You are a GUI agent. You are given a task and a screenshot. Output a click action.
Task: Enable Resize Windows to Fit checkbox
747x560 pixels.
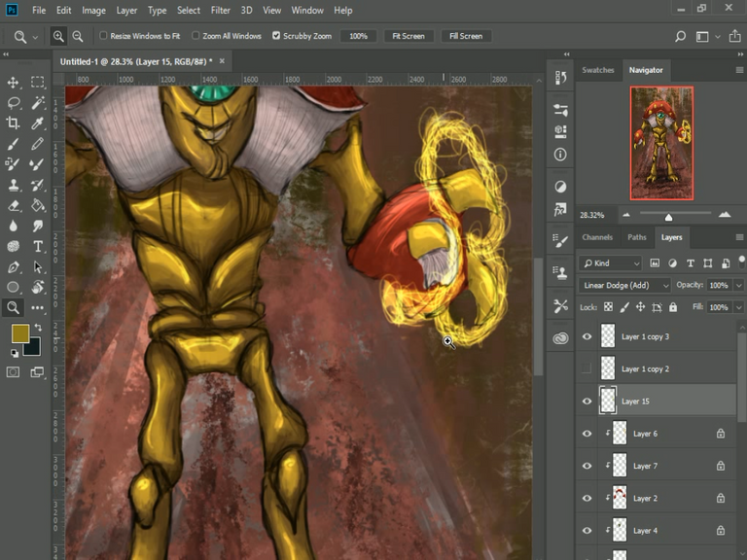point(103,36)
